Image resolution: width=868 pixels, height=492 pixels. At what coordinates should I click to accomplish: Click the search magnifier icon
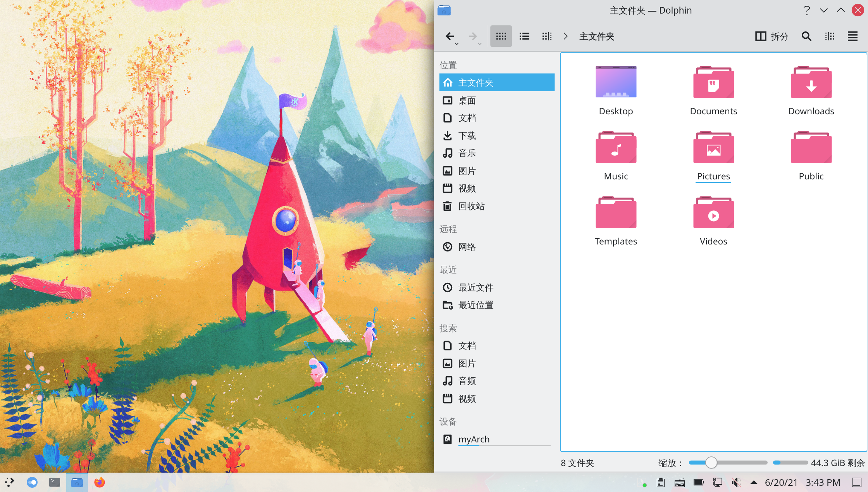pyautogui.click(x=806, y=36)
